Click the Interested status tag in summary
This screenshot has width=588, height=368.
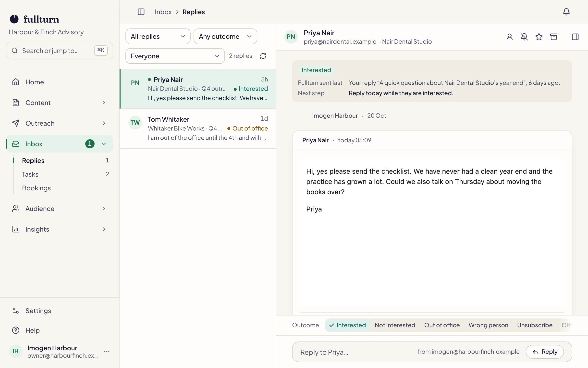pyautogui.click(x=316, y=70)
